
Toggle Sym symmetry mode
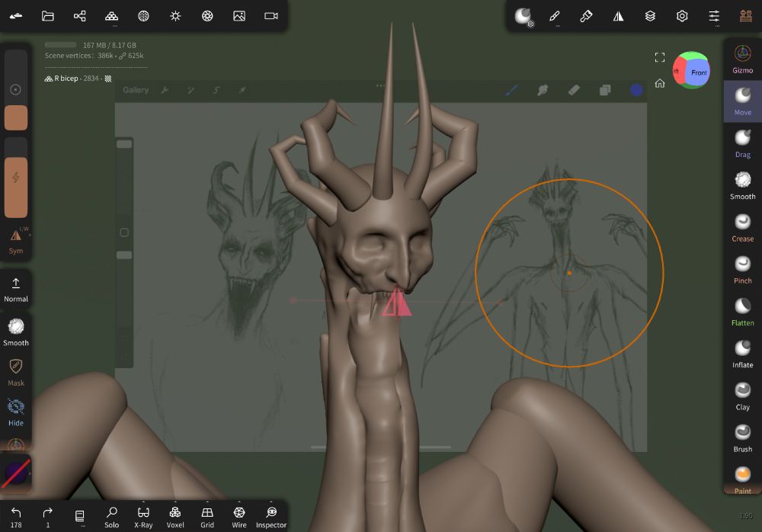[x=16, y=242]
